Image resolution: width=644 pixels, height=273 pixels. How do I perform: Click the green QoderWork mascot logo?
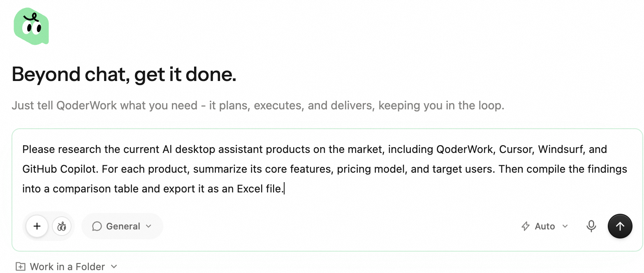click(31, 26)
